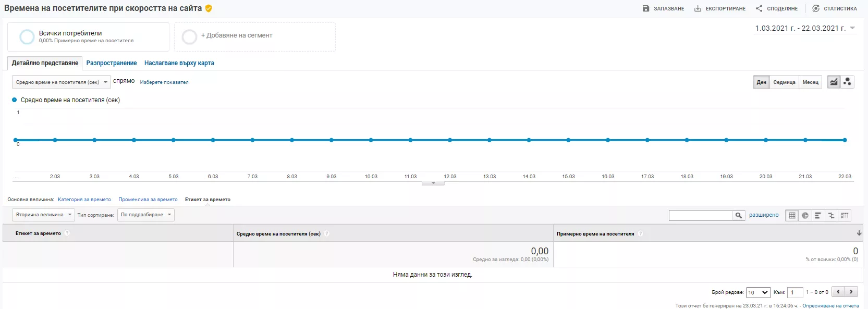Click the разширено advanced filter link
Image resolution: width=868 pixels, height=309 pixels.
[764, 215]
